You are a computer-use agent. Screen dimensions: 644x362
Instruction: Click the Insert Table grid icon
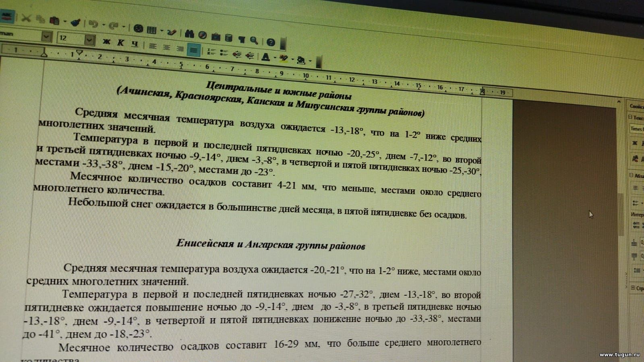(151, 30)
